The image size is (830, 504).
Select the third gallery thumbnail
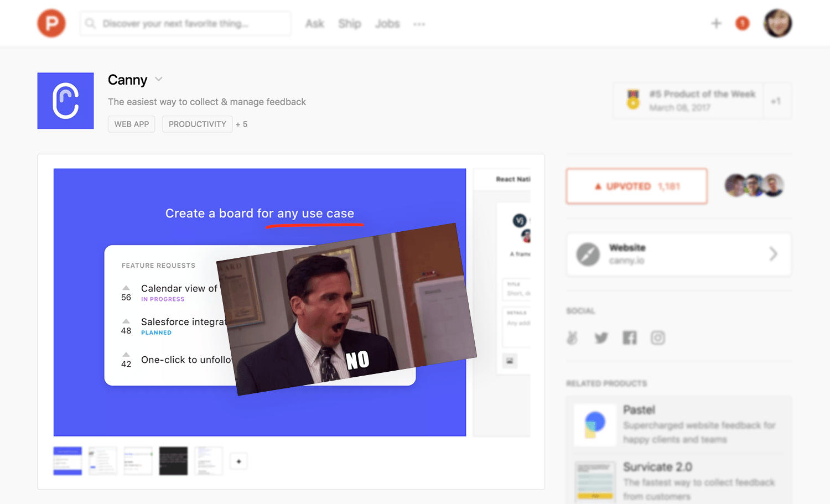138,461
